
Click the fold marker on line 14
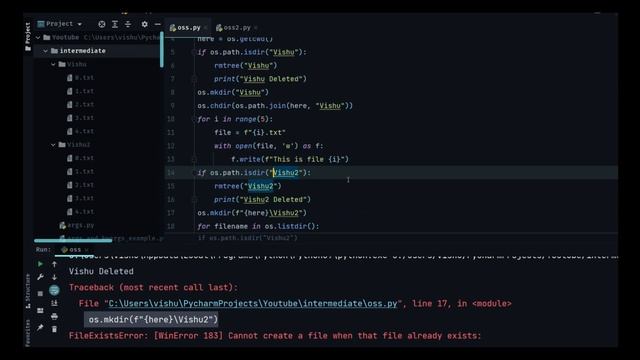click(194, 173)
